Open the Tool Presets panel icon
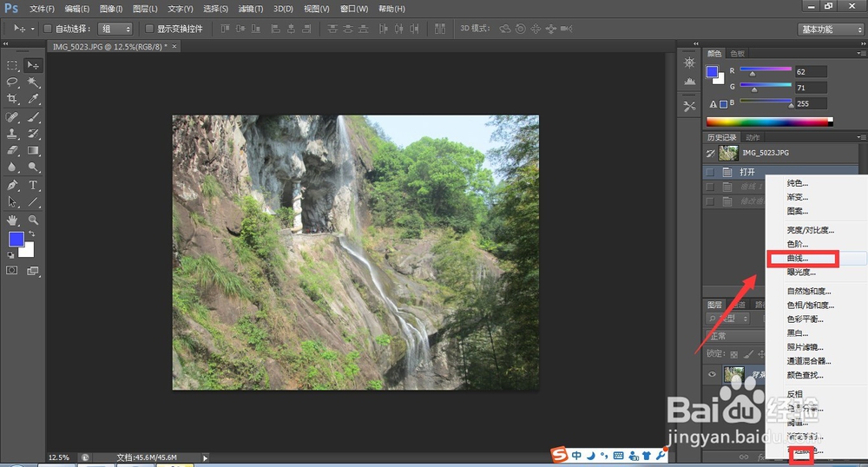Screen dimensions: 868x467 [689, 106]
